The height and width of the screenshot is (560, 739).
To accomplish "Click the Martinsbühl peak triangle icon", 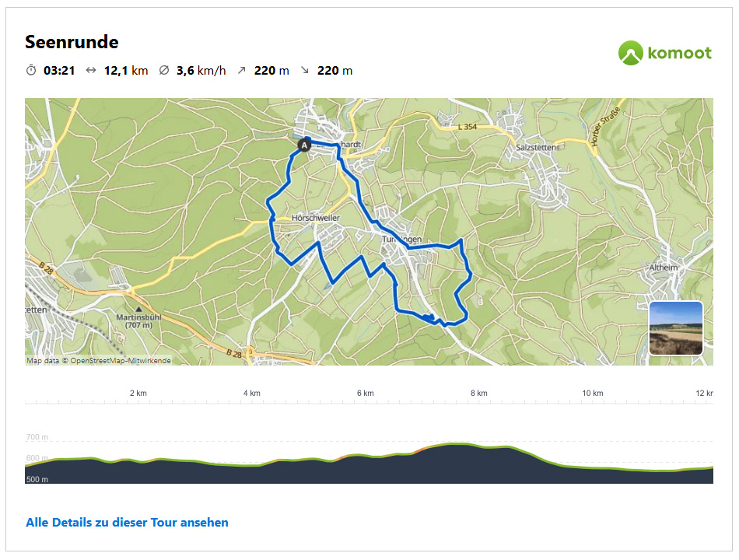I will coord(138,310).
